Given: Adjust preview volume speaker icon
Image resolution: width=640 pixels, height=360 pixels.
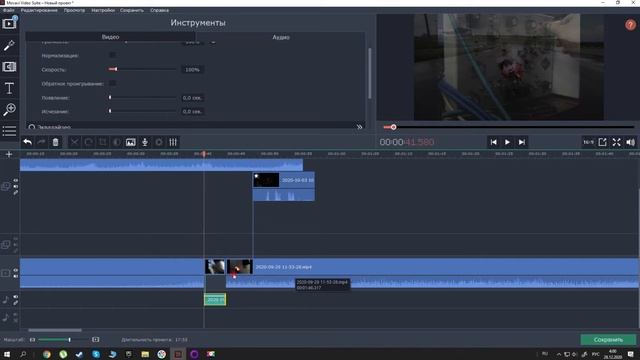Looking at the screenshot, I should tap(631, 142).
